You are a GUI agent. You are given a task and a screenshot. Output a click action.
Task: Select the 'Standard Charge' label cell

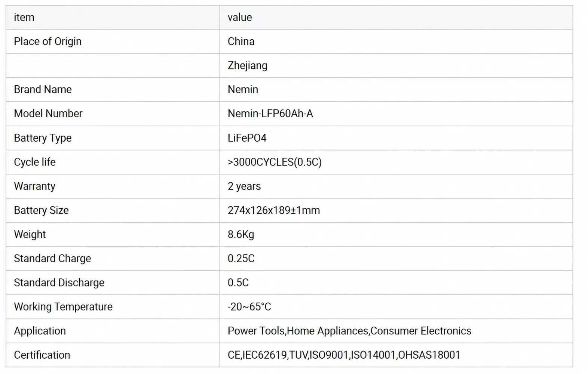113,259
